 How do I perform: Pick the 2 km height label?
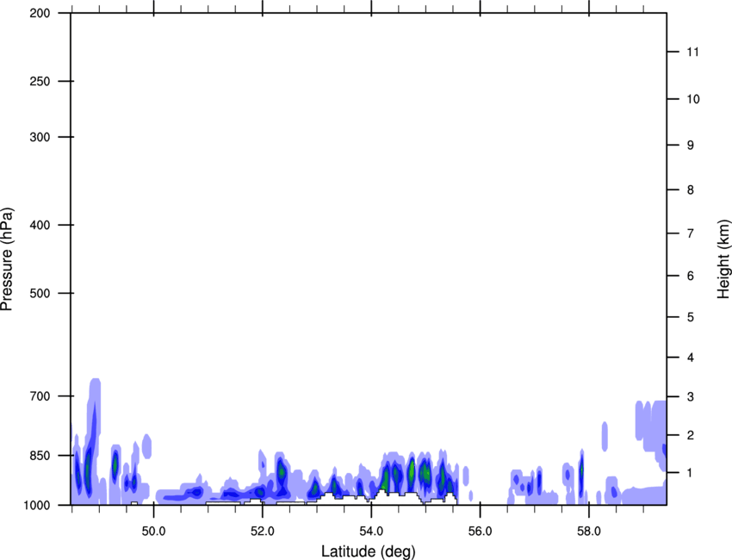[x=690, y=435]
